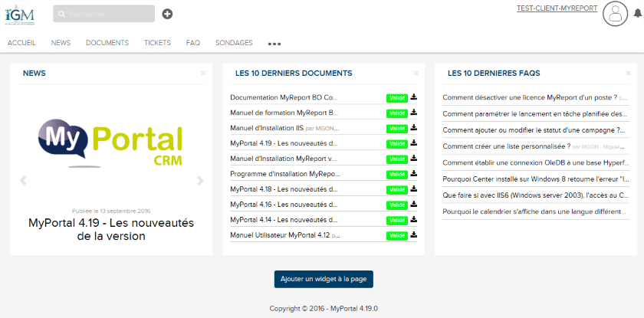Download Manuel de formation MyReport document
The width and height of the screenshot is (644, 318).
pyautogui.click(x=413, y=112)
